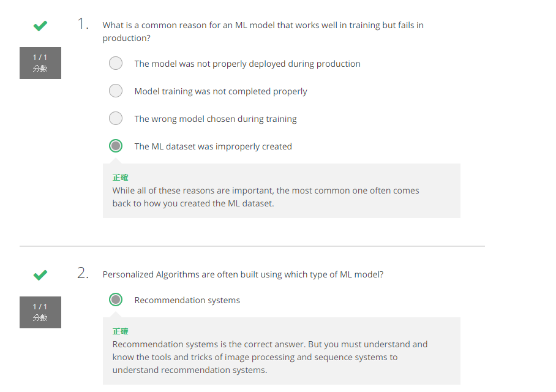Click the 'Recommendation systems' answer label

[x=187, y=300]
